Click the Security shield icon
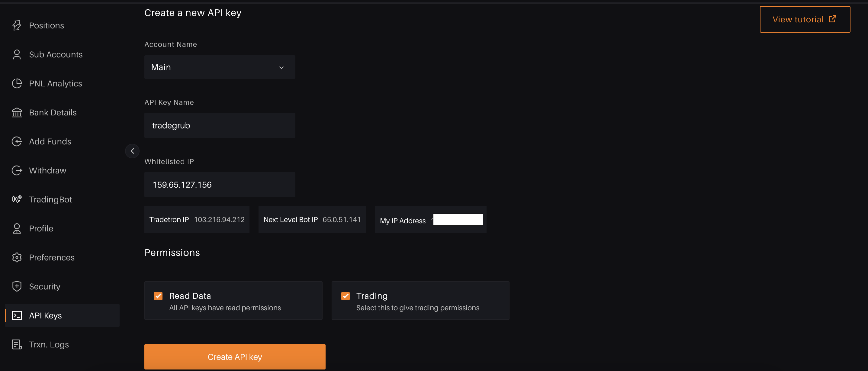The width and height of the screenshot is (868, 371). [17, 286]
